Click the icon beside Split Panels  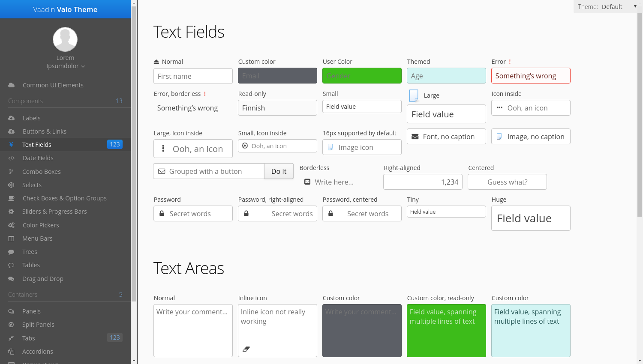coord(11,325)
